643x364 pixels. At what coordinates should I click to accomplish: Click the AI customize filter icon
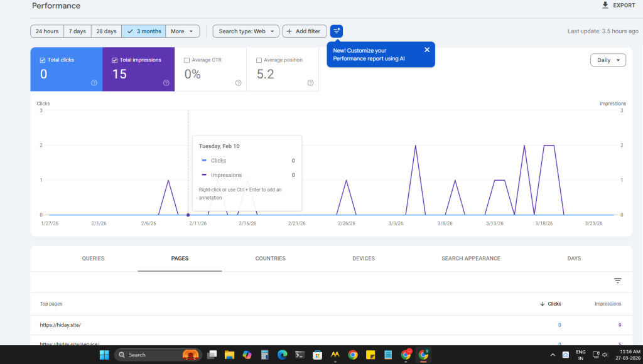pos(337,31)
